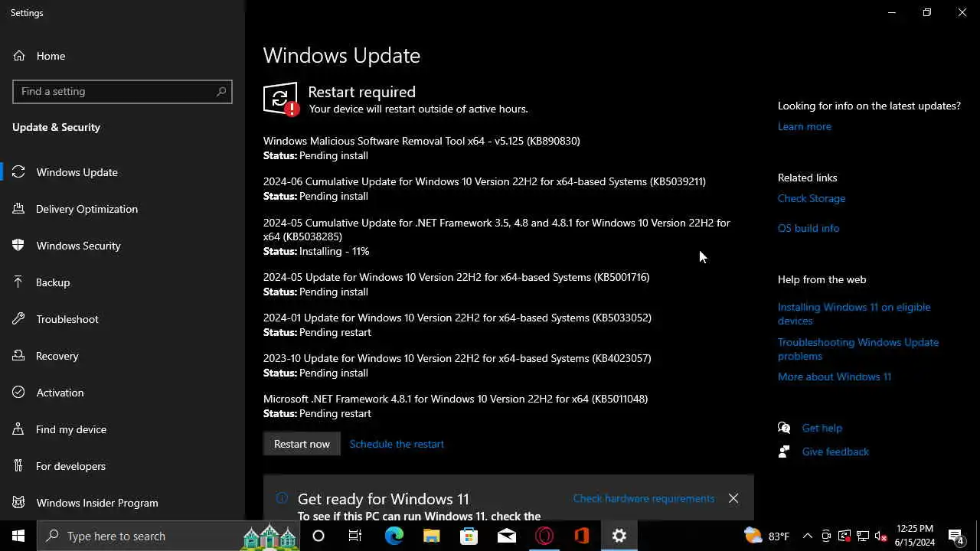Click Give feedback link text
Viewport: 980px width, 551px height.
(x=835, y=452)
